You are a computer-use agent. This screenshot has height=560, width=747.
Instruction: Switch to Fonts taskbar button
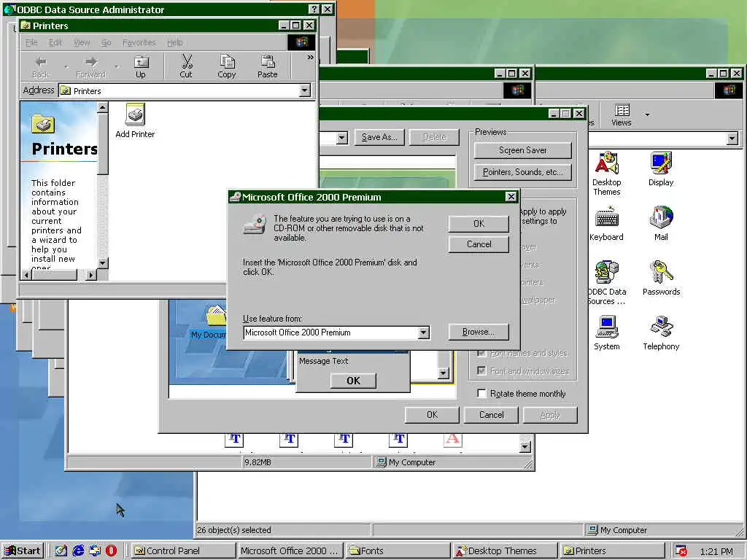point(398,551)
